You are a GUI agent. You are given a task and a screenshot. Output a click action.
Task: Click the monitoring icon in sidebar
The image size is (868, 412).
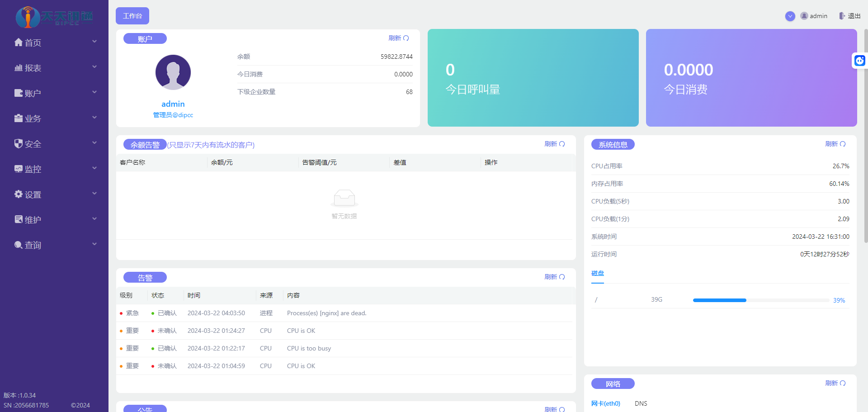click(18, 169)
